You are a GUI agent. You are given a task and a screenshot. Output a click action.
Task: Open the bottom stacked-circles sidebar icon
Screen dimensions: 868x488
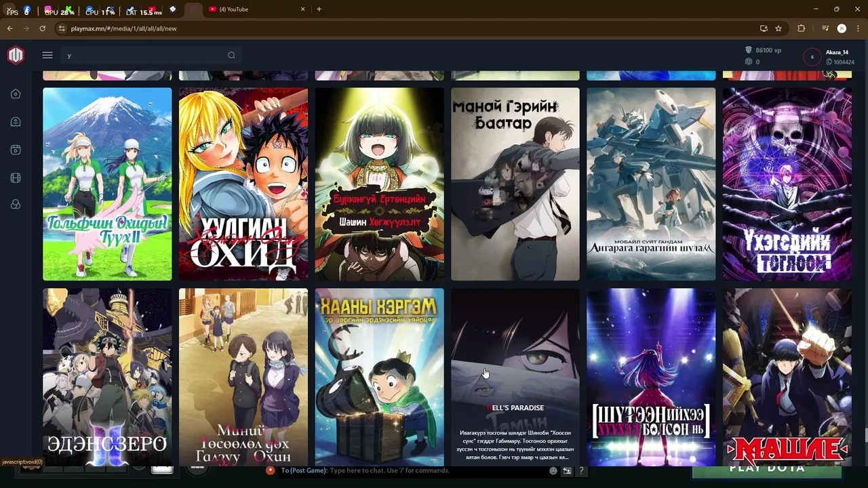(16, 205)
